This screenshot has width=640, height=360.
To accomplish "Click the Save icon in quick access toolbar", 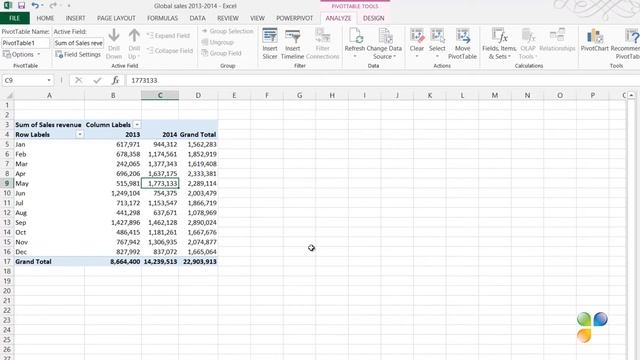I will (21, 6).
